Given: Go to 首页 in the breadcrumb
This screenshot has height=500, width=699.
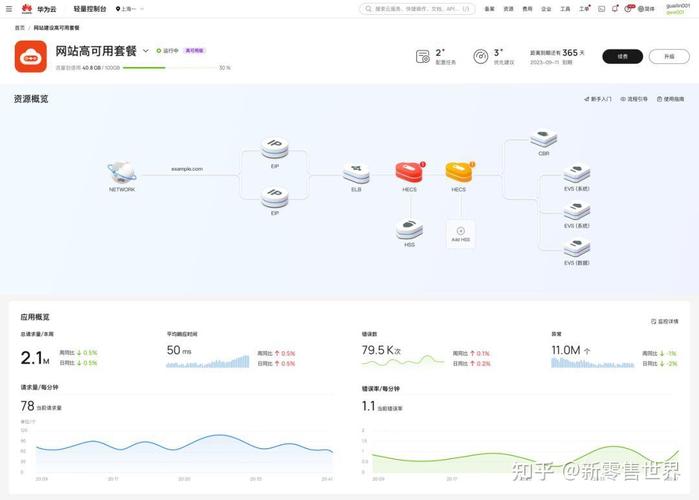Looking at the screenshot, I should click(20, 28).
